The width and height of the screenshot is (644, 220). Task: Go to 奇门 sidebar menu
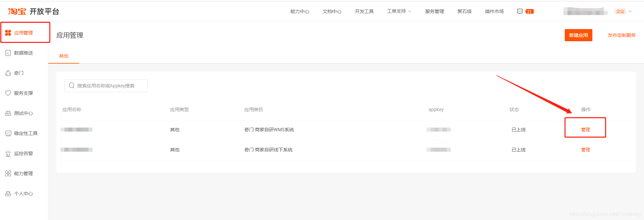coord(19,73)
